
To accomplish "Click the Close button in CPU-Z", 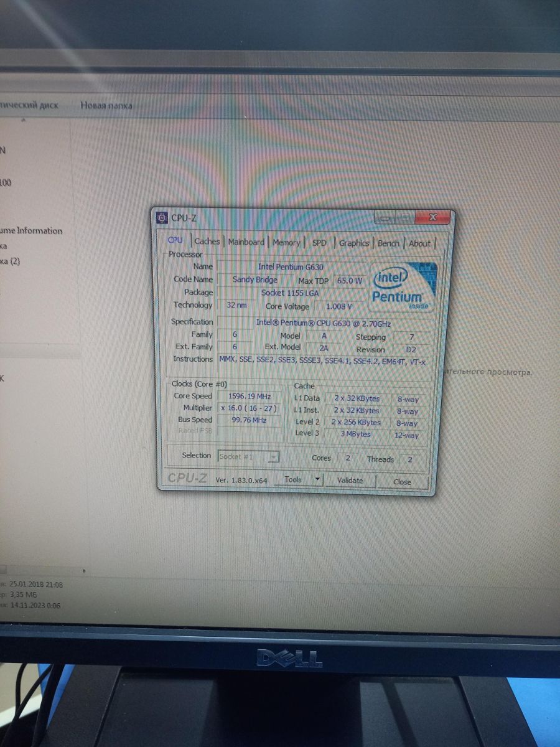I will 402,482.
